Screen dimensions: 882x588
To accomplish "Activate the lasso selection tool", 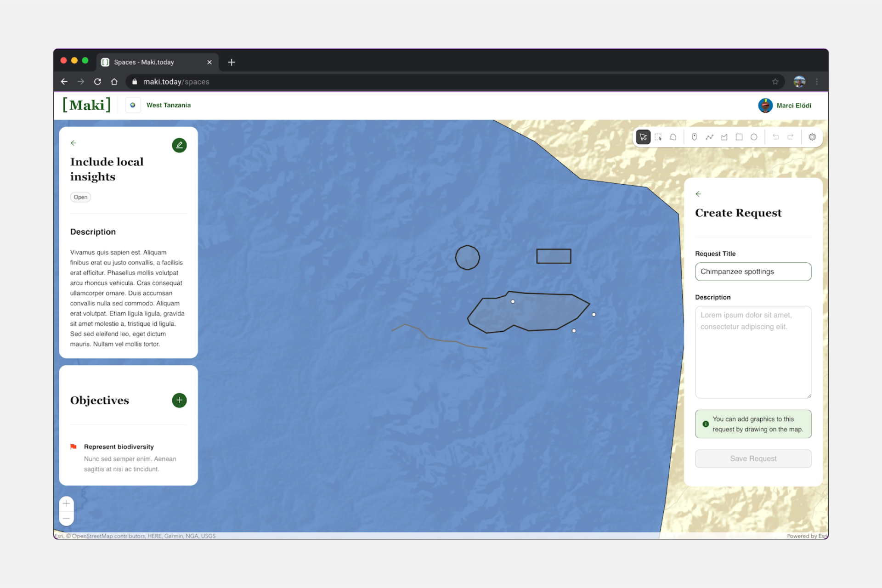I will coord(673,137).
